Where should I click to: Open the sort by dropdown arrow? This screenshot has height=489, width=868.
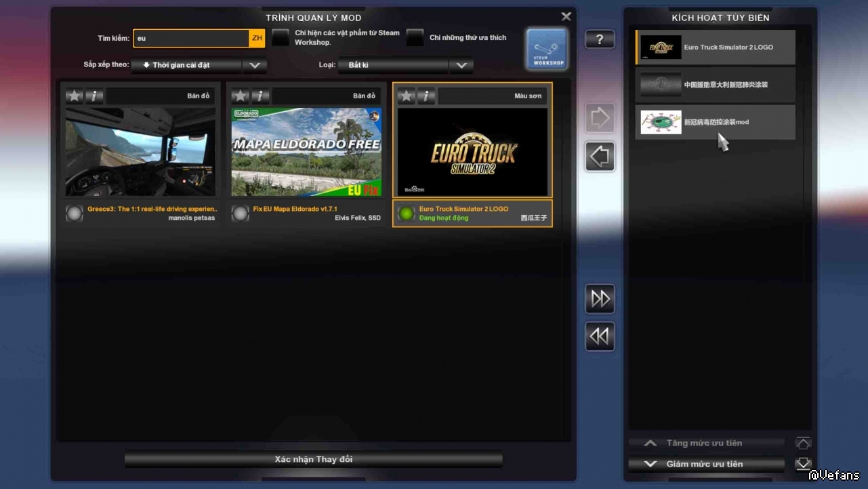coord(255,65)
